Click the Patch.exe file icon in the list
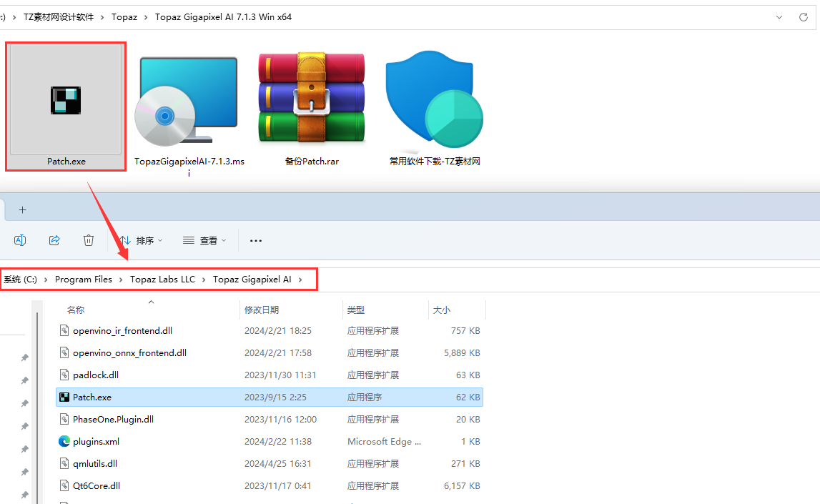 [64, 397]
